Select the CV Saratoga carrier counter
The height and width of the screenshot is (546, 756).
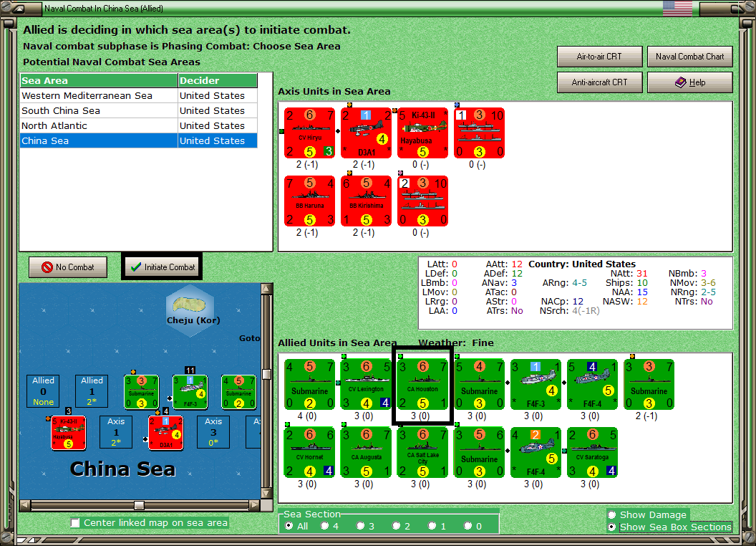pos(592,452)
